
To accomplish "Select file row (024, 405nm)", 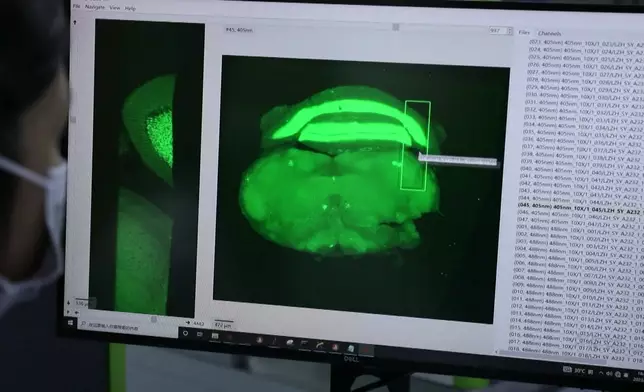I will pyautogui.click(x=586, y=51).
